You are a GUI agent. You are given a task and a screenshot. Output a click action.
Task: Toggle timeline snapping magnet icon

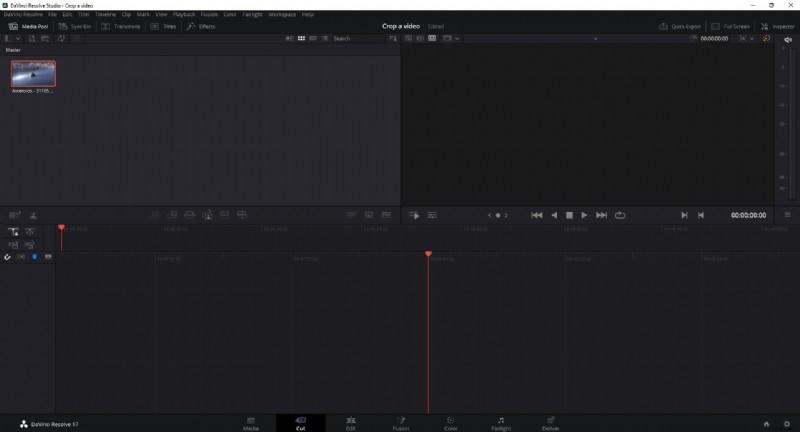tap(7, 257)
